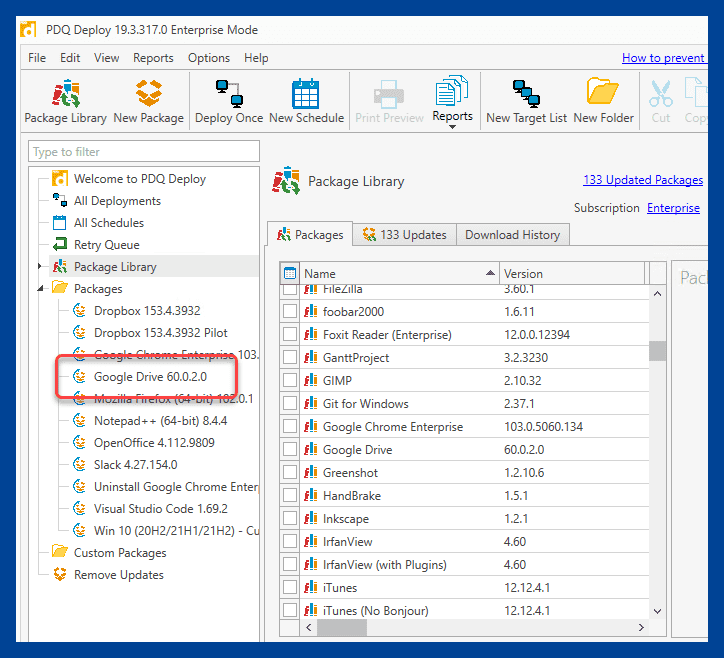
Task: Click the Inkscape library package icon
Action: 311,518
